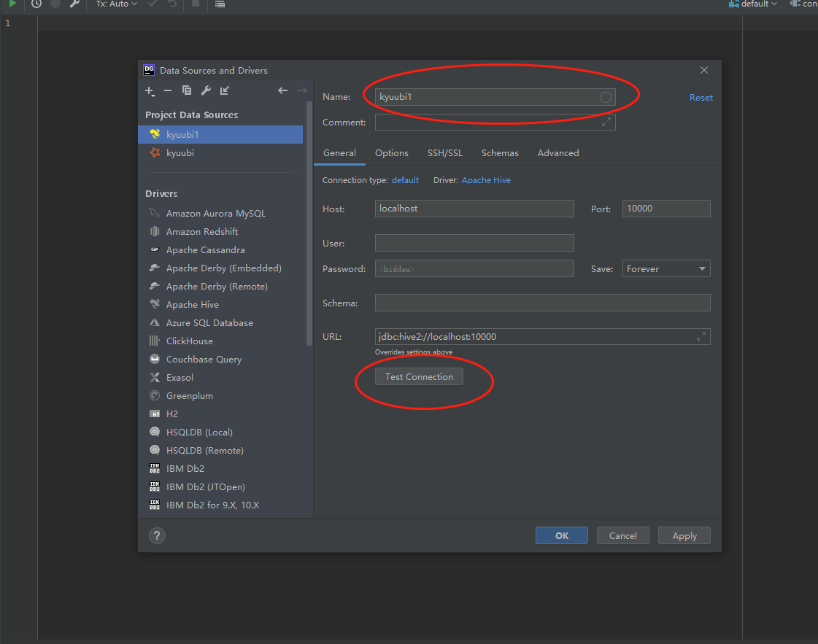Pick a color using the Name field circle

(x=606, y=97)
